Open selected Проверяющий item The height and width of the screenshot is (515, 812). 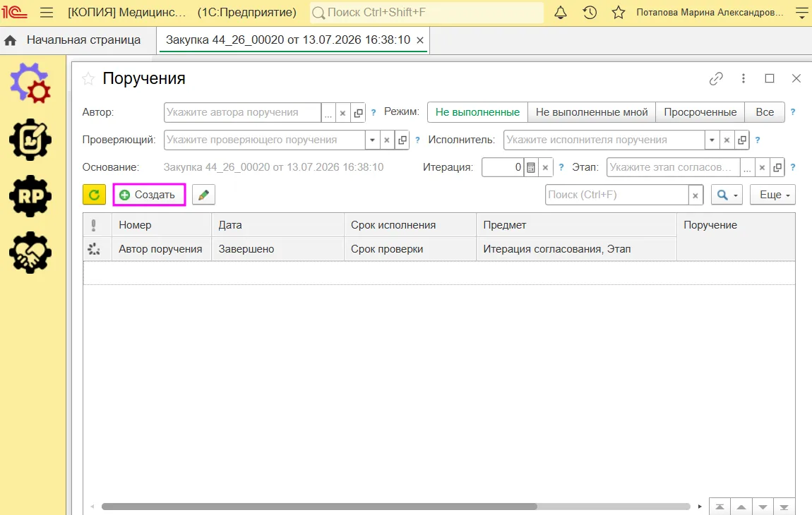pyautogui.click(x=402, y=140)
